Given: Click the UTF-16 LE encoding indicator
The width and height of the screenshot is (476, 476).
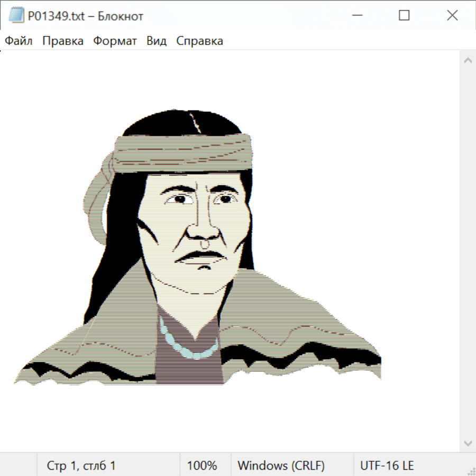Looking at the screenshot, I should click(387, 466).
